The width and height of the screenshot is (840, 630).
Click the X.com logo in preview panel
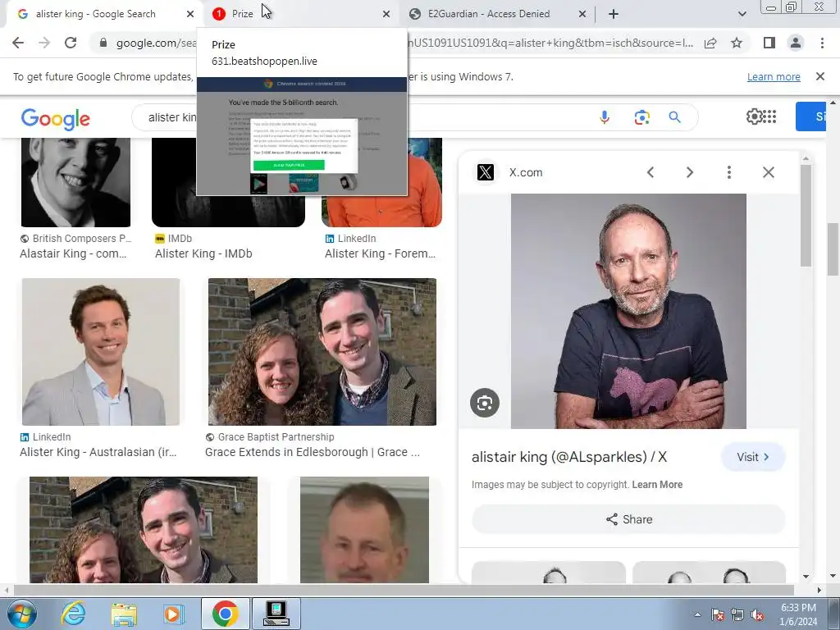486,172
